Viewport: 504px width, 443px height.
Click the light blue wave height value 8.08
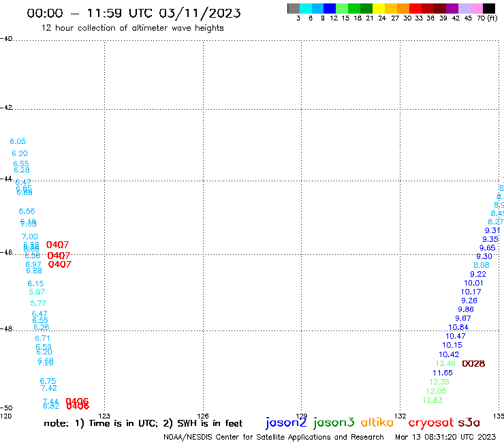point(481,265)
